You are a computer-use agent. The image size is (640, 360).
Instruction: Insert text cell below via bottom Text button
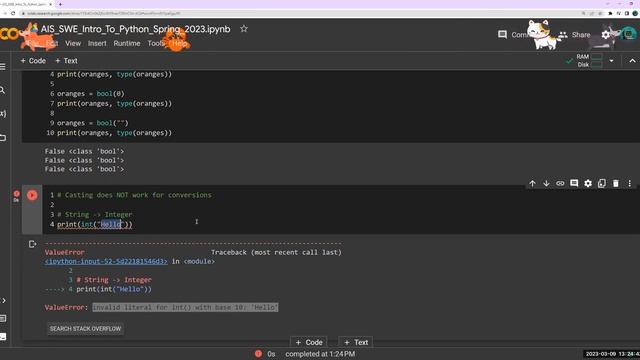tap(356, 342)
